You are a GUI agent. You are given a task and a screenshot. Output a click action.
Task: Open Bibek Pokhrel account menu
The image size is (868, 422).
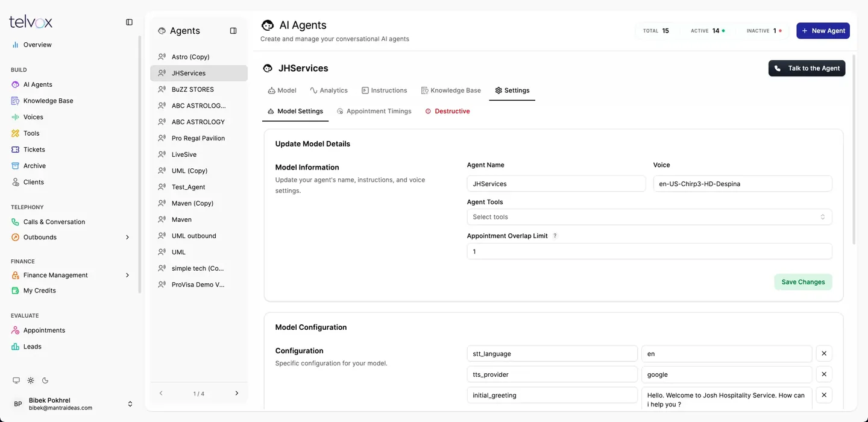[x=72, y=404]
